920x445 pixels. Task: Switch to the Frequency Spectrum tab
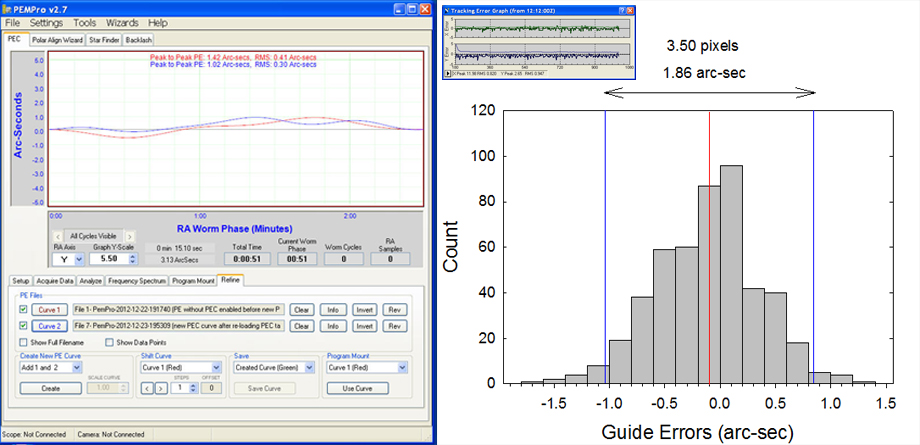pos(137,281)
